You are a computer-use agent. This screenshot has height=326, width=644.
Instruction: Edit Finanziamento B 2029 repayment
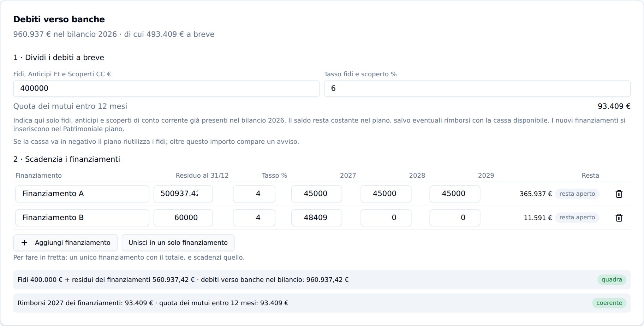[x=455, y=218]
